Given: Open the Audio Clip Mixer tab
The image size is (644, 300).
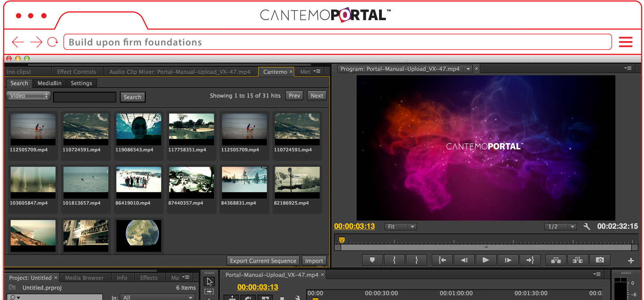Looking at the screenshot, I should [180, 72].
